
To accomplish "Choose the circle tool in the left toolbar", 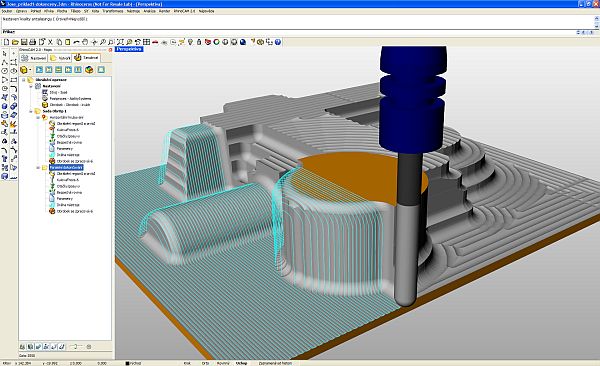I will 5,71.
